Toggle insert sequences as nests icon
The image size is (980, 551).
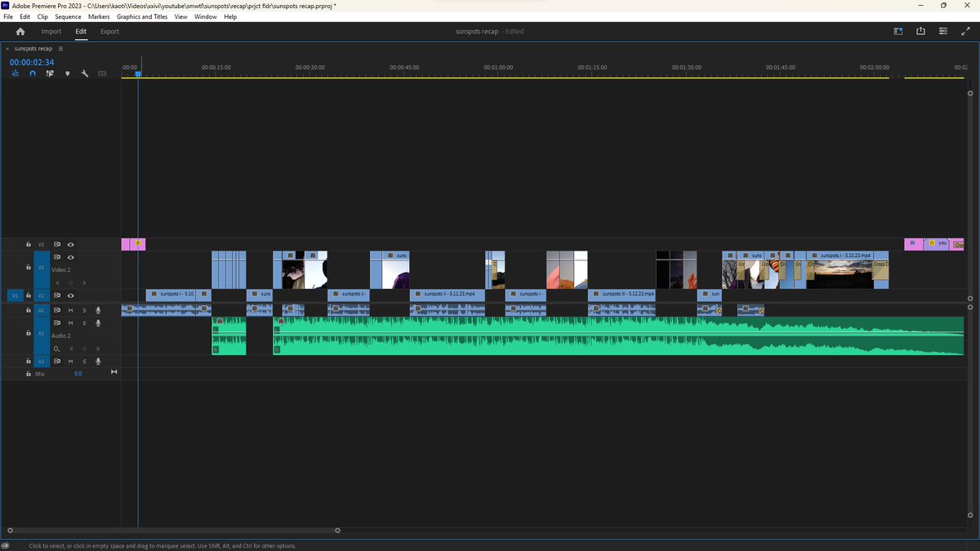pyautogui.click(x=16, y=73)
